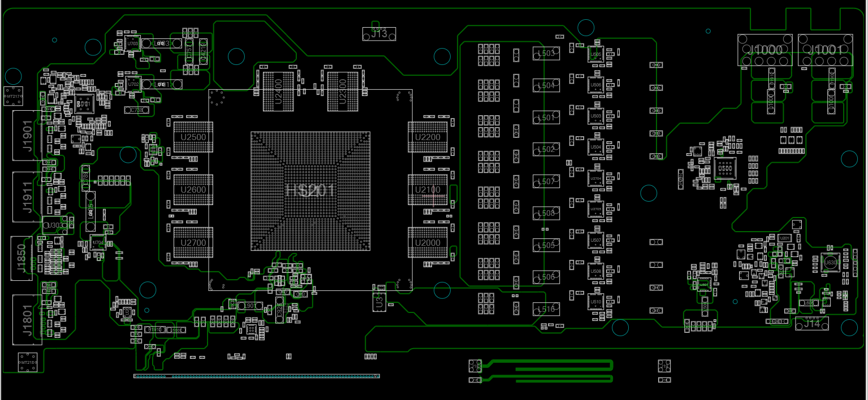Select regulator U702

tap(132, 85)
